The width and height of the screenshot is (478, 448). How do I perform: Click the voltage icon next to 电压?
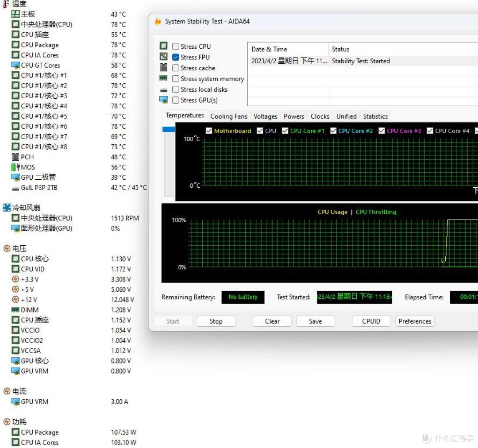click(7, 248)
